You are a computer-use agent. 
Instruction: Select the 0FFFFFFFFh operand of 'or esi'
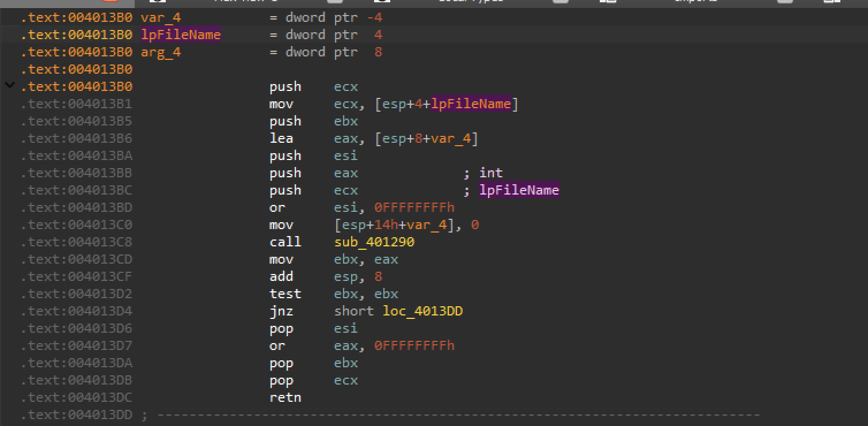(414, 208)
